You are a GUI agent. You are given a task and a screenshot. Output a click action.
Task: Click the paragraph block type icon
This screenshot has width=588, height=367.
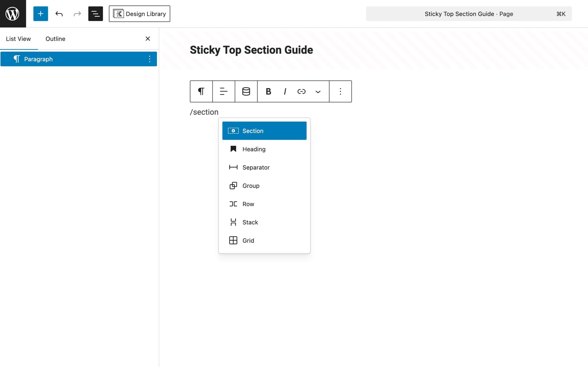[201, 91]
